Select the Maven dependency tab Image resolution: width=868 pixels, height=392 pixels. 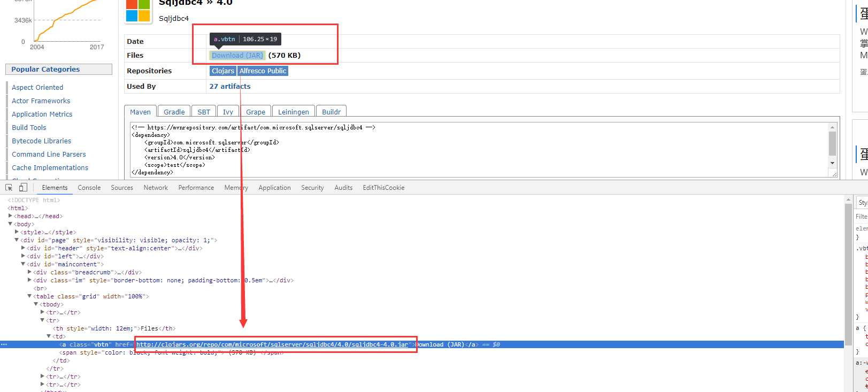[141, 112]
